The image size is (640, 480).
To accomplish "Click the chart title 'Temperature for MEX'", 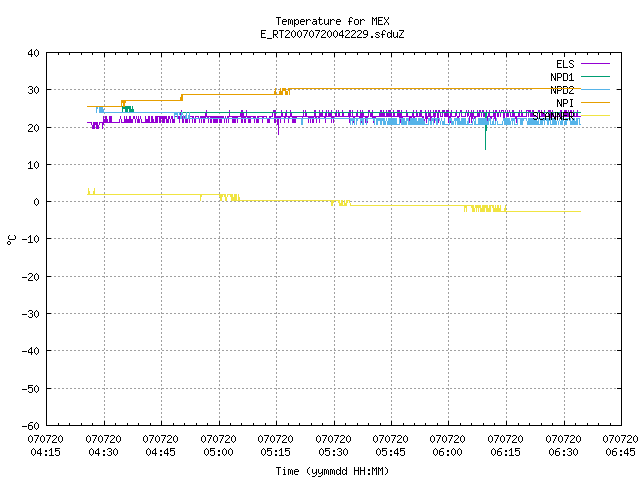I will pyautogui.click(x=332, y=21).
